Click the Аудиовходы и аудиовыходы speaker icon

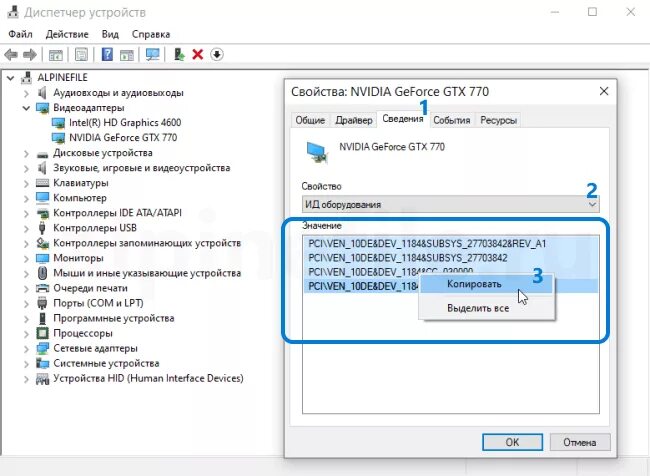pos(42,92)
